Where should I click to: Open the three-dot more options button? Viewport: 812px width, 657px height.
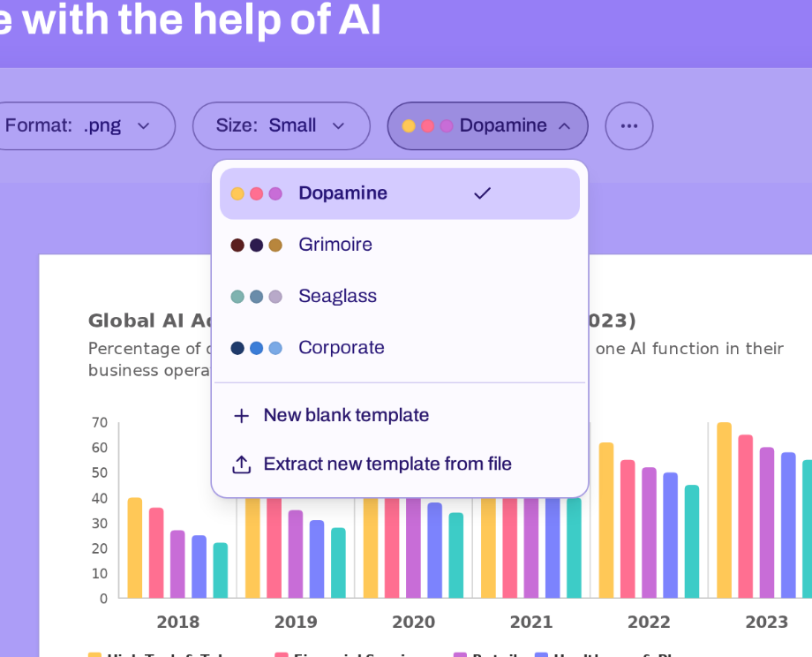(628, 126)
